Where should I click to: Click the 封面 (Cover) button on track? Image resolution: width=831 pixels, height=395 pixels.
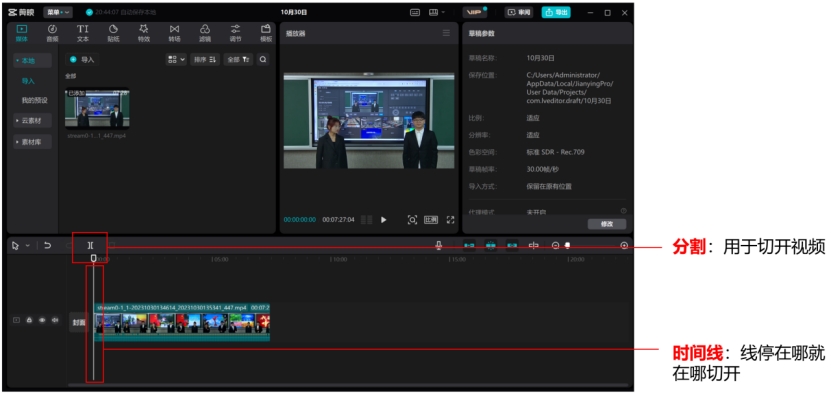[x=78, y=322]
